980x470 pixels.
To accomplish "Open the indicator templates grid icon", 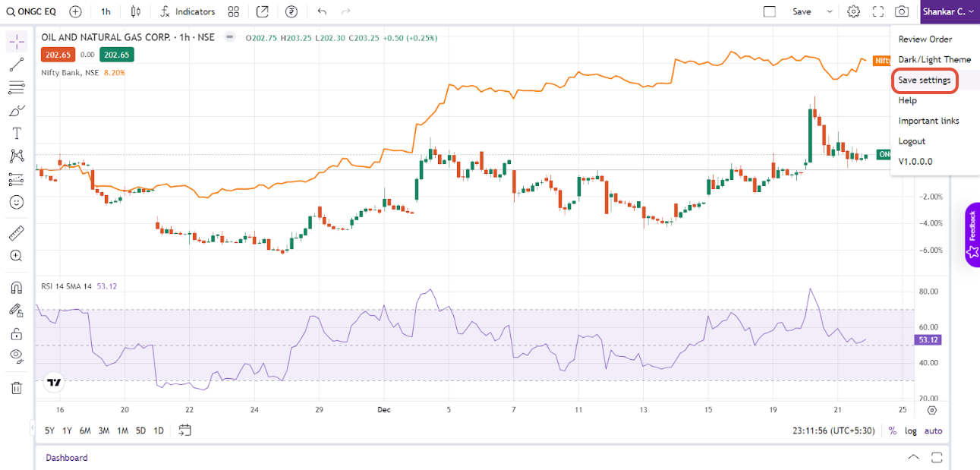I will tap(233, 11).
